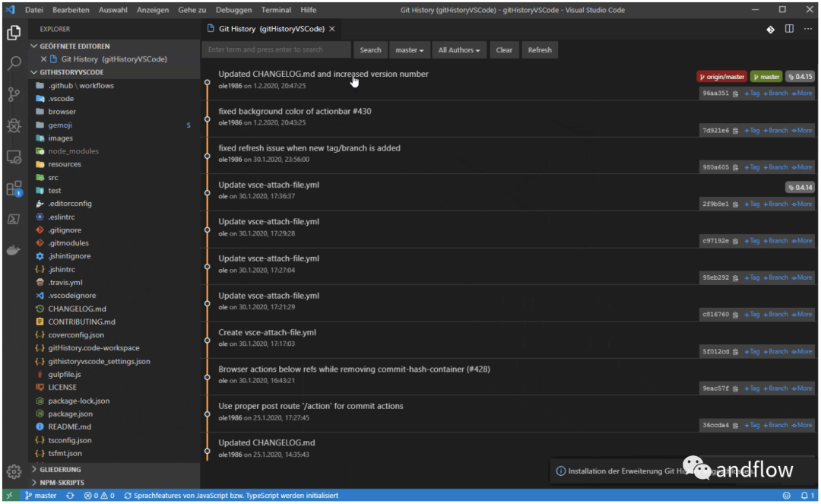Screen dimensions: 821x504
Task: Copy commit hash 2f9b8e1 to clipboard
Action: coord(736,204)
